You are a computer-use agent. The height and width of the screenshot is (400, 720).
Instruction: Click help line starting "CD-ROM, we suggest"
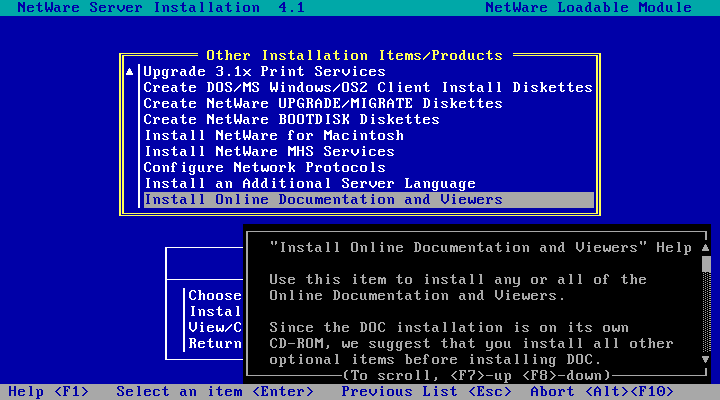471,344
